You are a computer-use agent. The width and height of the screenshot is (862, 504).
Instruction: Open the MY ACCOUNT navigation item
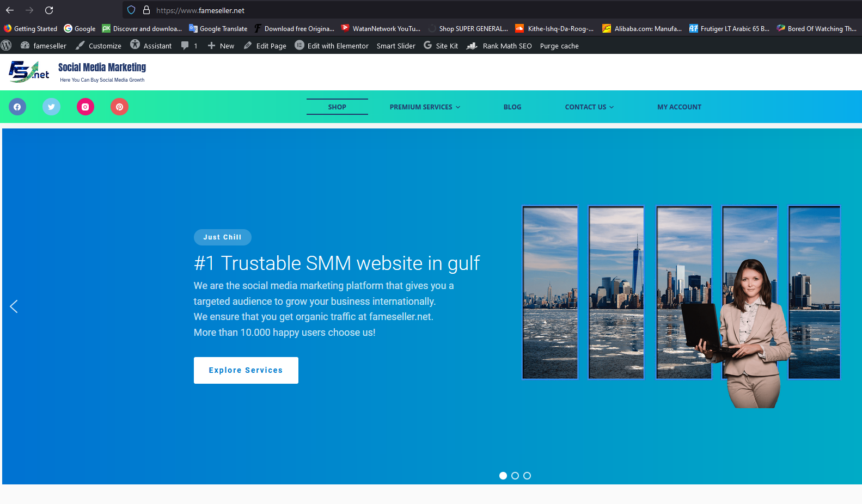point(679,107)
